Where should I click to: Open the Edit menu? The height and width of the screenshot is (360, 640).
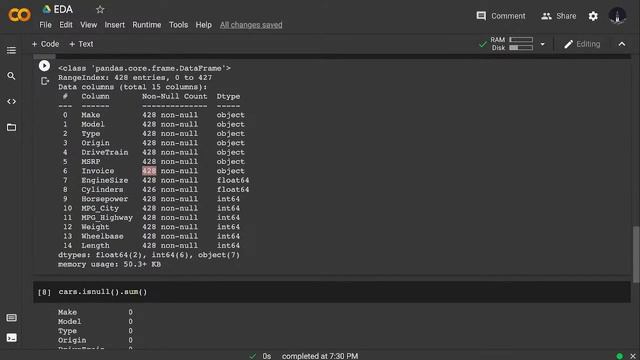tap(66, 25)
